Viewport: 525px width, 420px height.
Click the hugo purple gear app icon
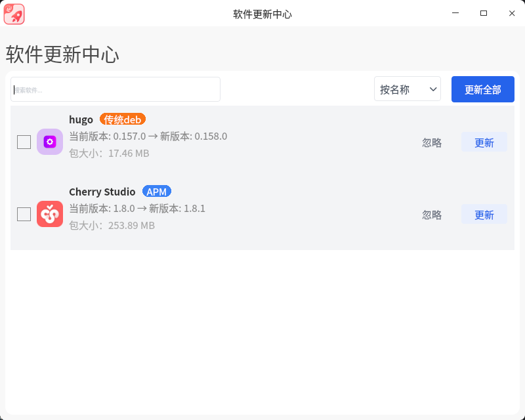[50, 142]
